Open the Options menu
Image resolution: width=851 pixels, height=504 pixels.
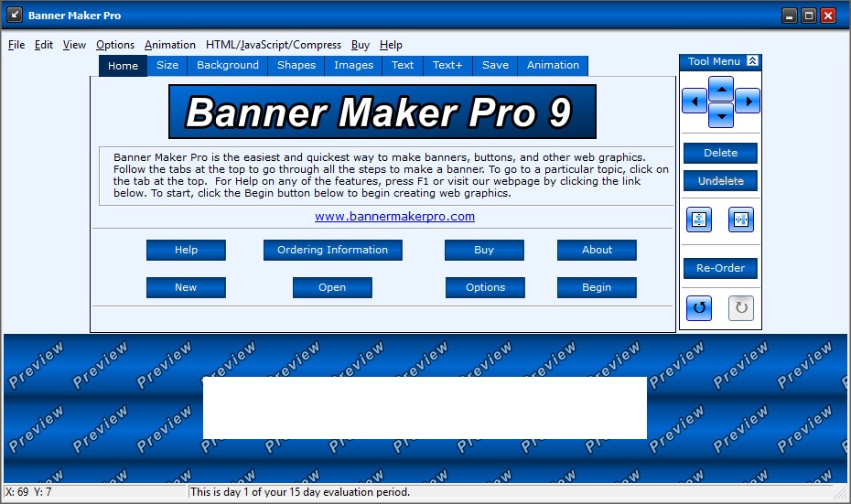click(115, 45)
